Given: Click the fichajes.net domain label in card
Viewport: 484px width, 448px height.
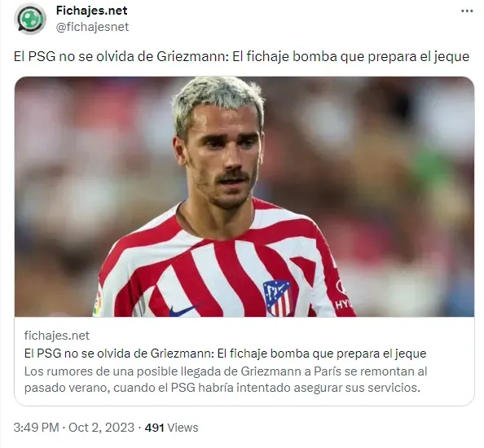Looking at the screenshot, I should [57, 336].
